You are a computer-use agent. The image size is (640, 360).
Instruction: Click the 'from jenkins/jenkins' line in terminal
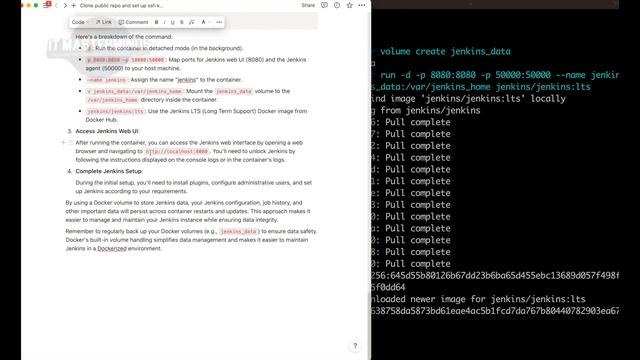click(x=430, y=111)
